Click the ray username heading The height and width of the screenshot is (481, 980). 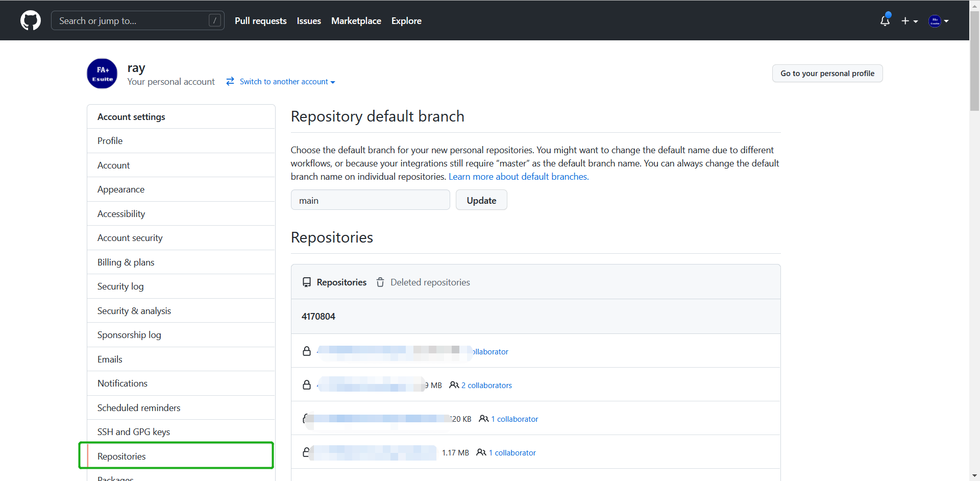point(136,68)
